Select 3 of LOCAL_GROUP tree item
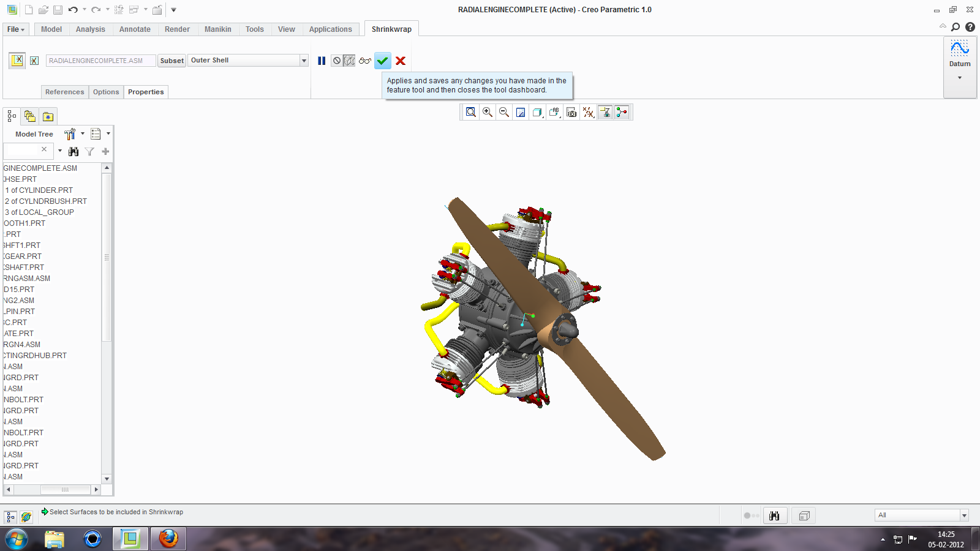The height and width of the screenshot is (551, 980). (39, 212)
